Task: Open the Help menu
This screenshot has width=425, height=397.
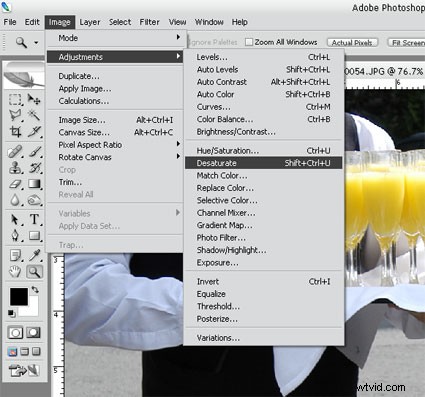Action: (240, 22)
